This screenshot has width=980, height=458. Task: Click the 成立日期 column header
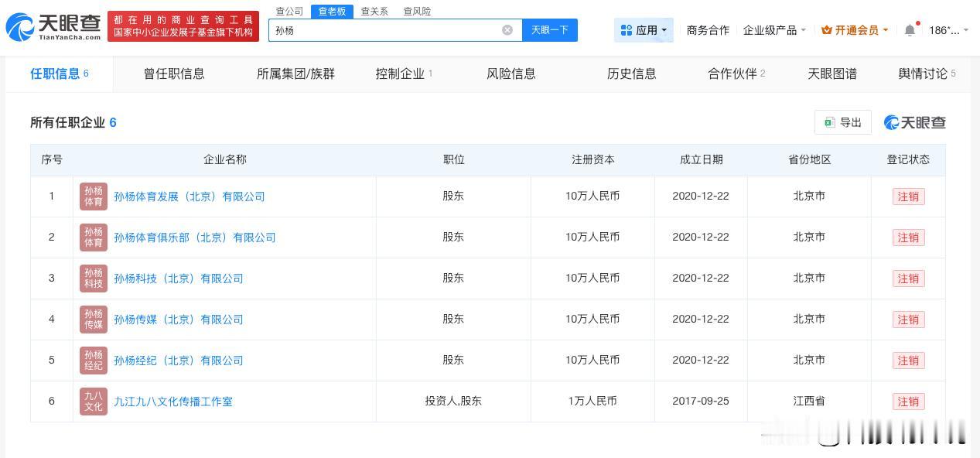[x=702, y=159]
